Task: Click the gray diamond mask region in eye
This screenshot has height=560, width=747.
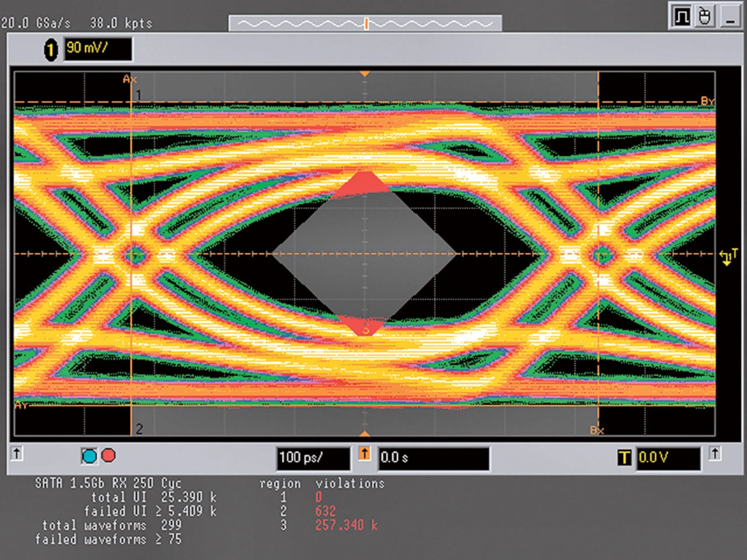Action: 365,254
